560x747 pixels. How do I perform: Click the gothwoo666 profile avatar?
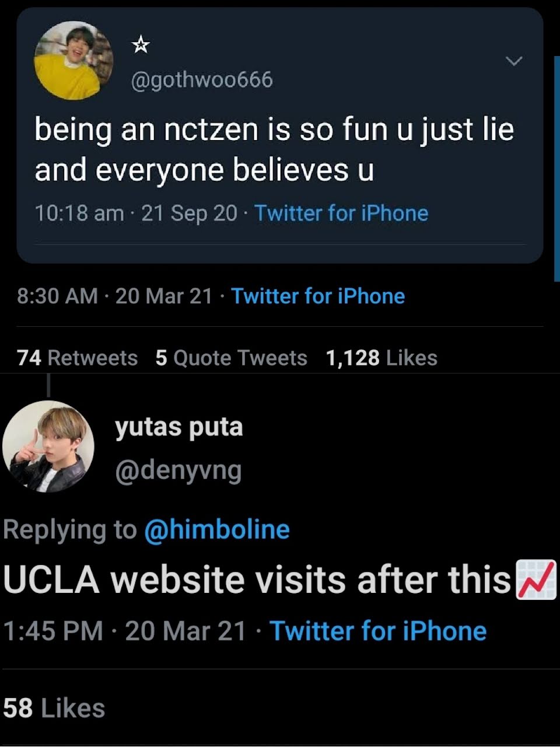[x=73, y=61]
